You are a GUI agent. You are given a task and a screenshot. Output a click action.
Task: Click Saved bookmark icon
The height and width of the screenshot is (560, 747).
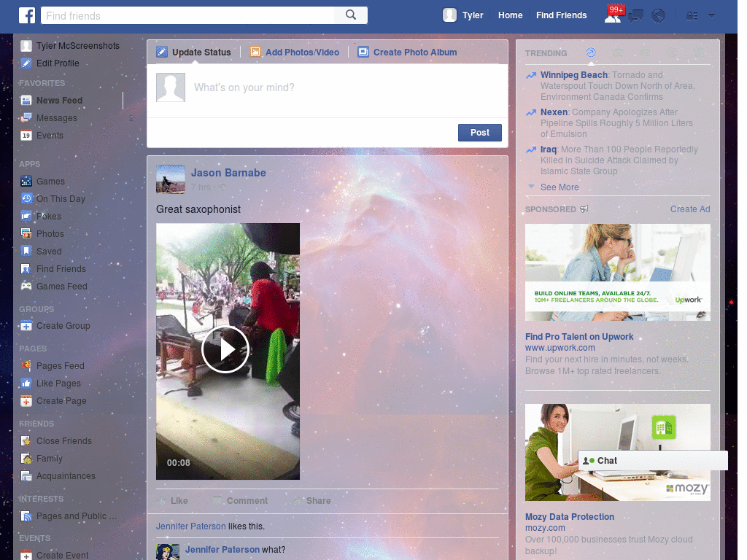pyautogui.click(x=26, y=252)
